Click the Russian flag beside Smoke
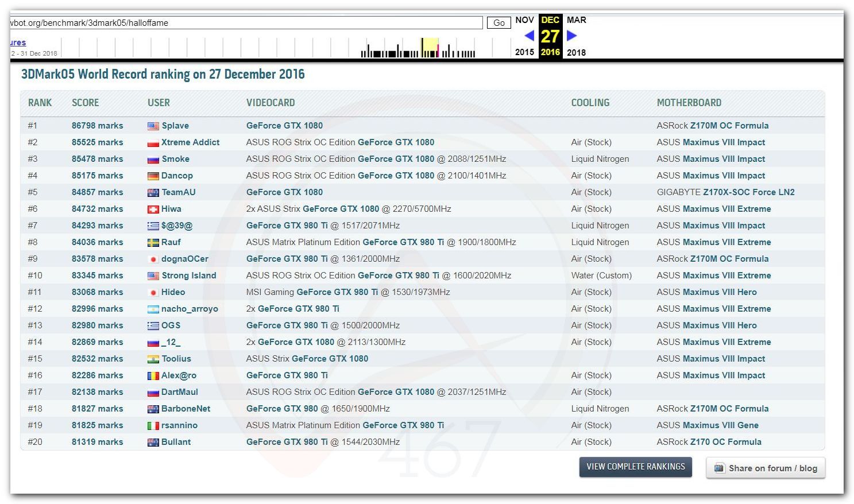The height and width of the screenshot is (504, 854). pyautogui.click(x=153, y=160)
